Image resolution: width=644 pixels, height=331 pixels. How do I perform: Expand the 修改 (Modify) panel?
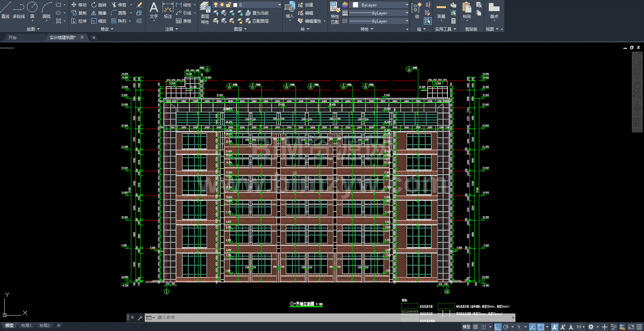pos(107,29)
